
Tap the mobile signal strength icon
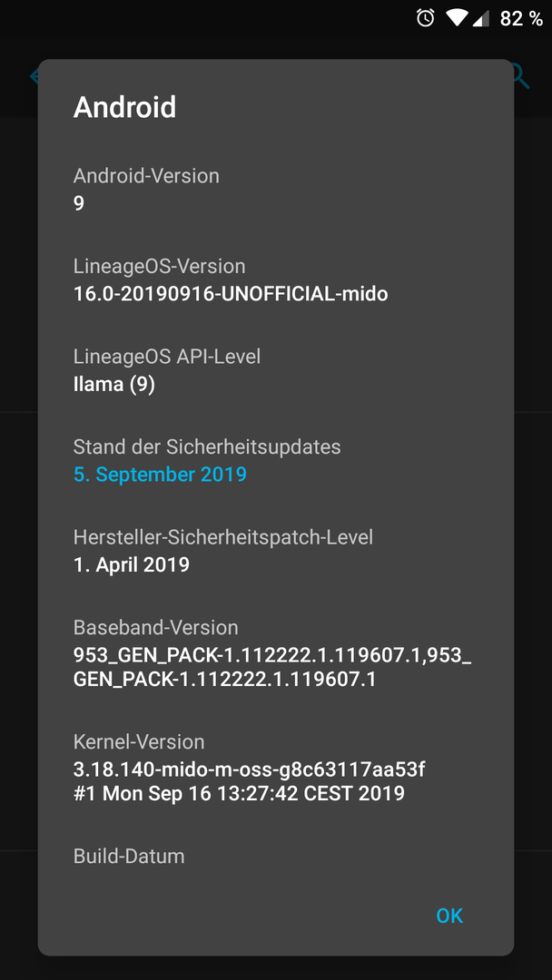480,19
